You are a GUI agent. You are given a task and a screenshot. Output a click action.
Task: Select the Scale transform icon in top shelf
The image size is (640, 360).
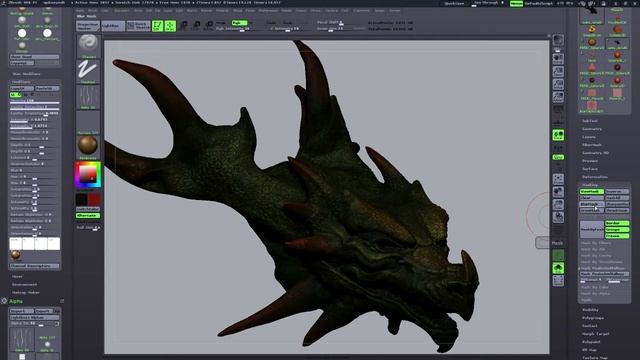click(x=197, y=26)
